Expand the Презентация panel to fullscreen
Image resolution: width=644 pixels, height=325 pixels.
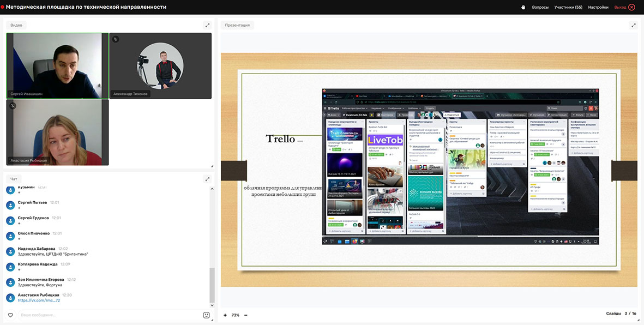pyautogui.click(x=633, y=25)
